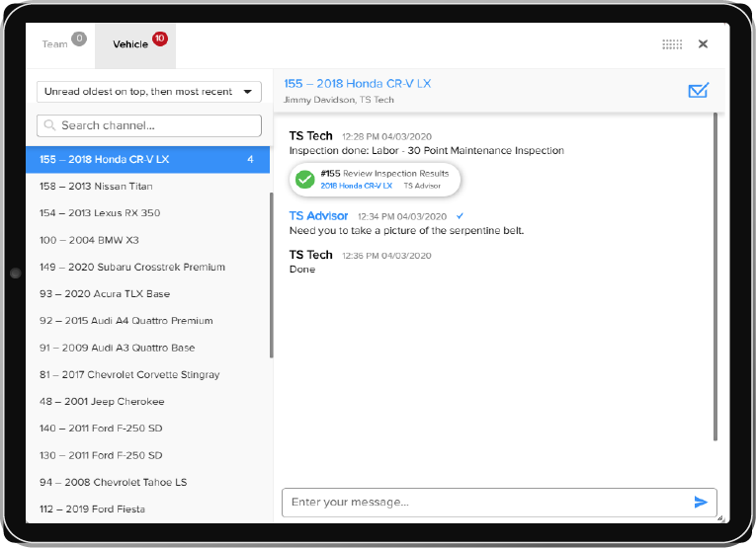This screenshot has height=548, width=756.
Task: Click the red Vehicle unread badge
Action: 160,39
